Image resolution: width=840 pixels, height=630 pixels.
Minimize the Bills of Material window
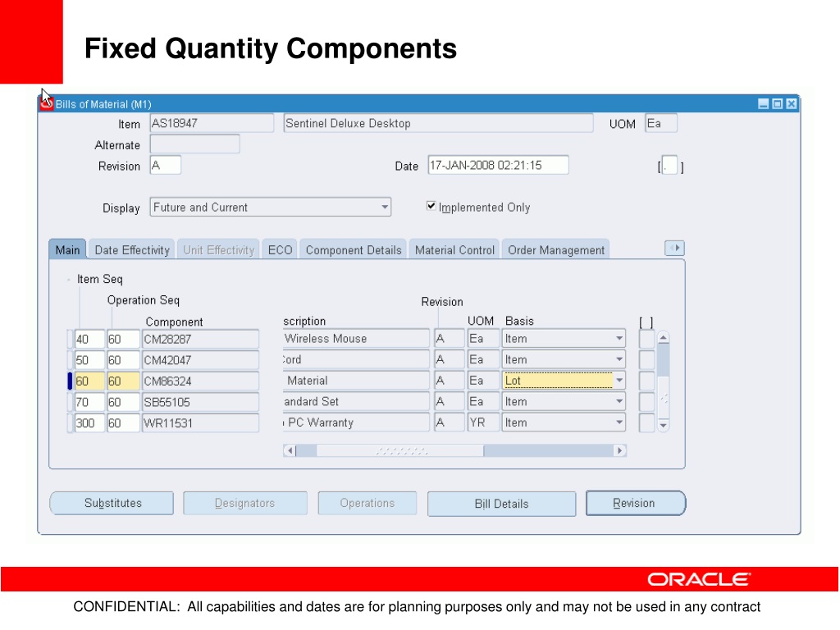(x=764, y=104)
